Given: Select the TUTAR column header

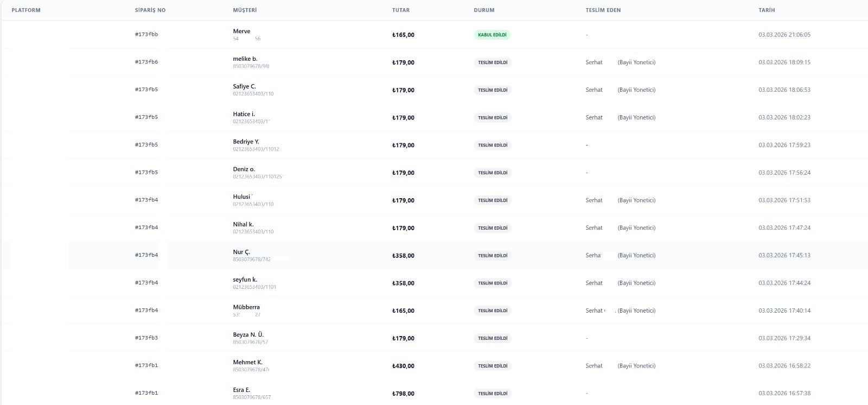Looking at the screenshot, I should tap(401, 10).
